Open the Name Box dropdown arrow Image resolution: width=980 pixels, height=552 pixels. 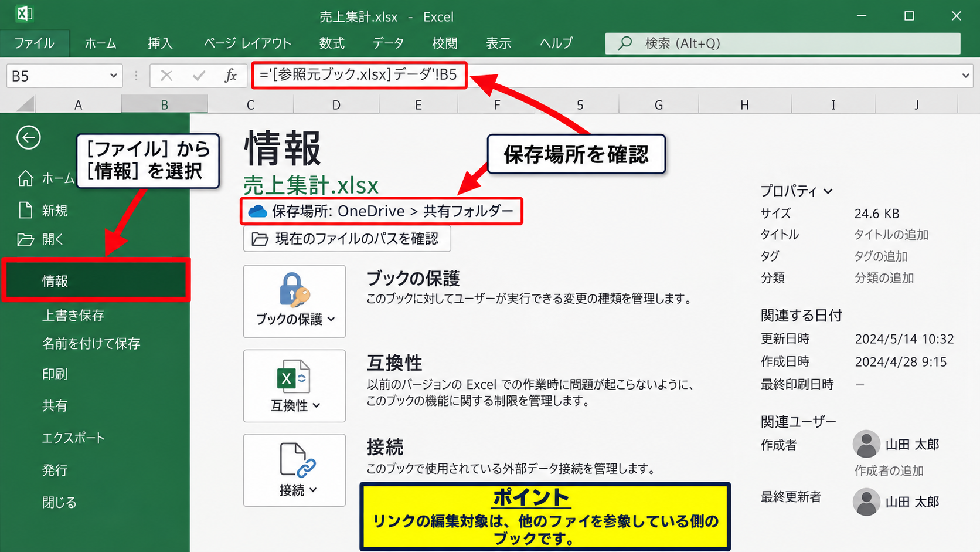point(113,76)
